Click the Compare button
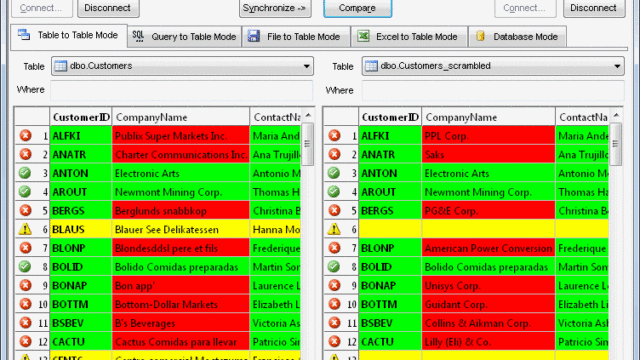This screenshot has width=640, height=360. pos(358,8)
